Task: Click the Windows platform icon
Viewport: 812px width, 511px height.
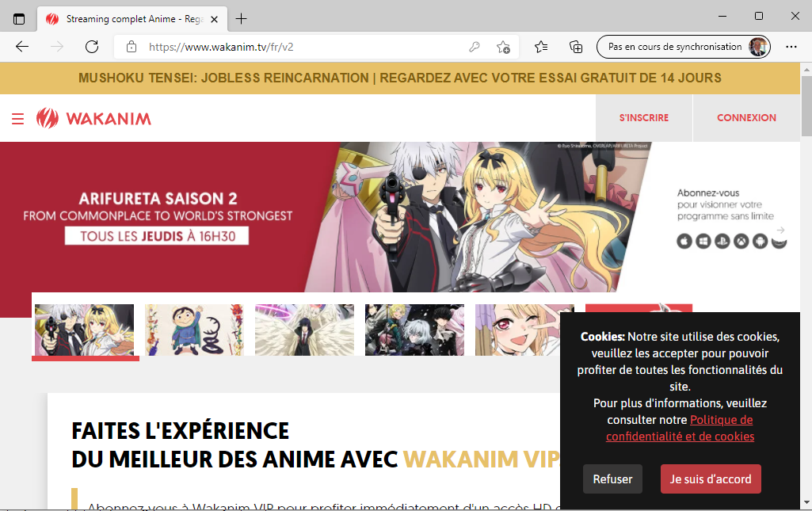Action: point(703,242)
